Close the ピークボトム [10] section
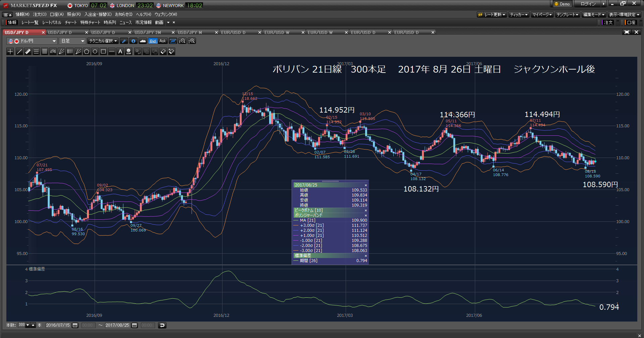This screenshot has height=338, width=644. pos(366,211)
